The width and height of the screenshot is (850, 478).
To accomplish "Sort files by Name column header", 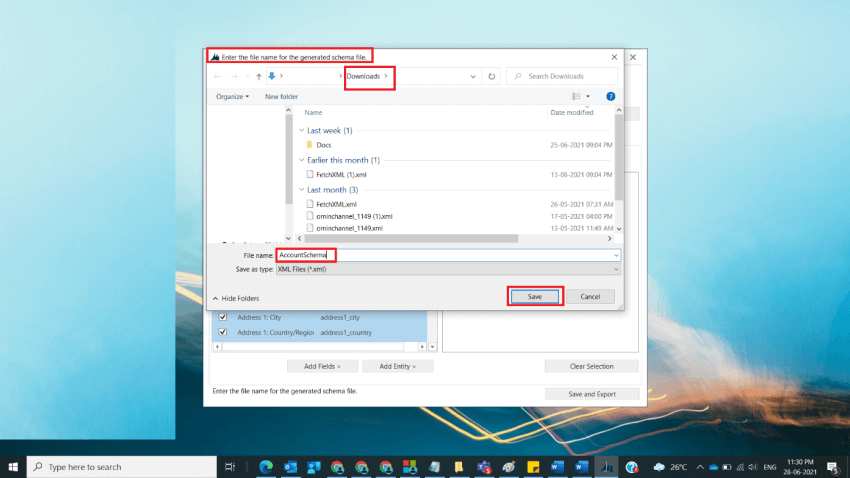I will 313,113.
